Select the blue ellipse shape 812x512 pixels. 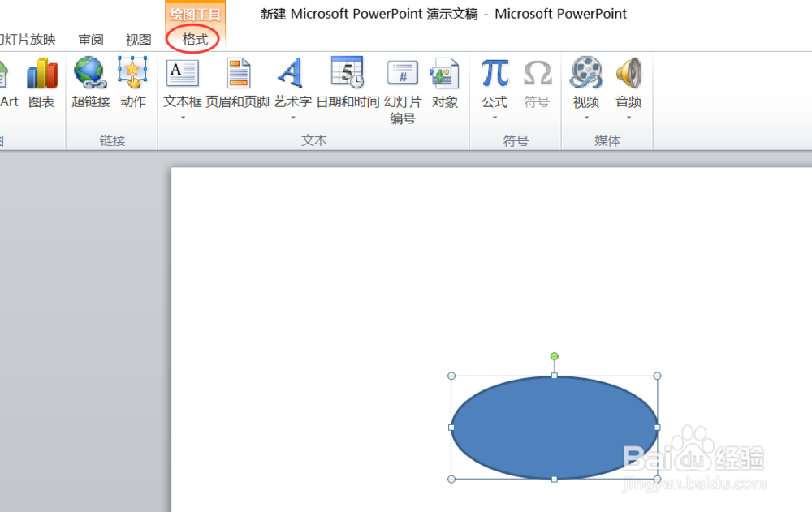click(554, 428)
